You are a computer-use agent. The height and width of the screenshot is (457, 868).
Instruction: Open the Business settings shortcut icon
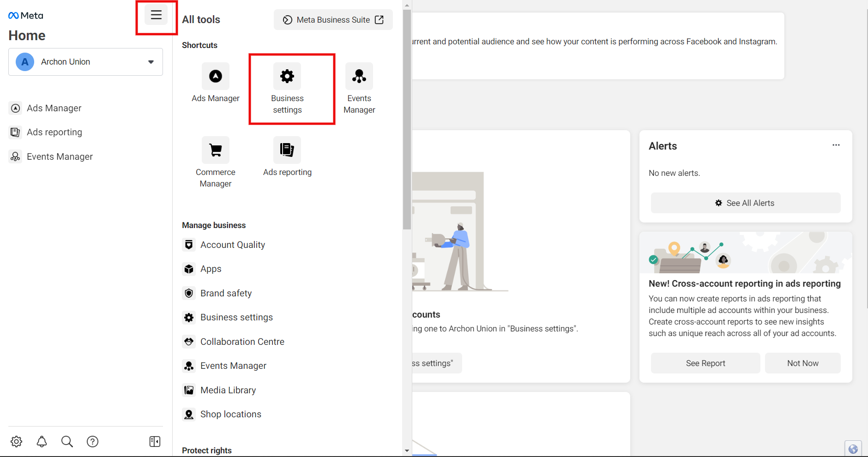point(287,76)
